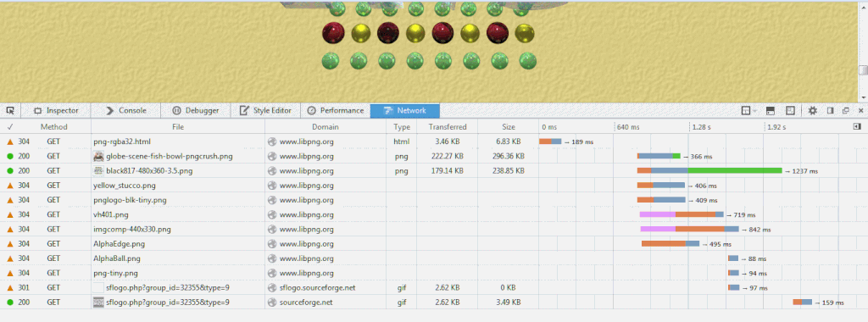
Task: Select the Network tab
Action: point(404,111)
